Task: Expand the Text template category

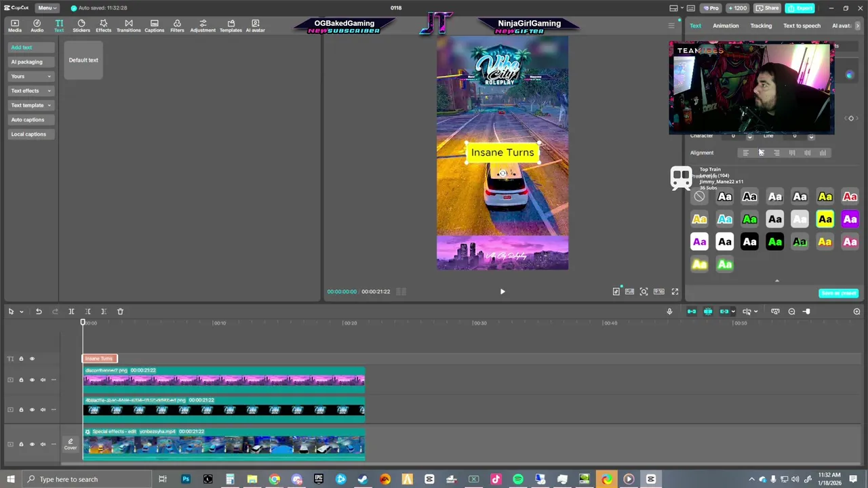Action: coord(31,105)
